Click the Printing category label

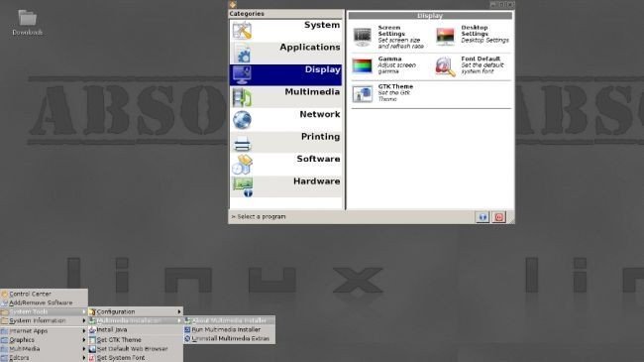coord(320,137)
